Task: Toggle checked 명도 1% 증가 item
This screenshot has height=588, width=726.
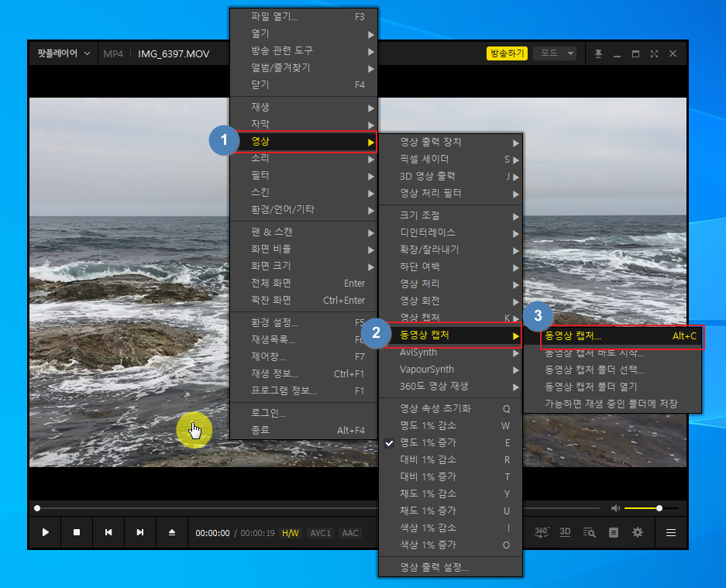Action: coord(450,443)
